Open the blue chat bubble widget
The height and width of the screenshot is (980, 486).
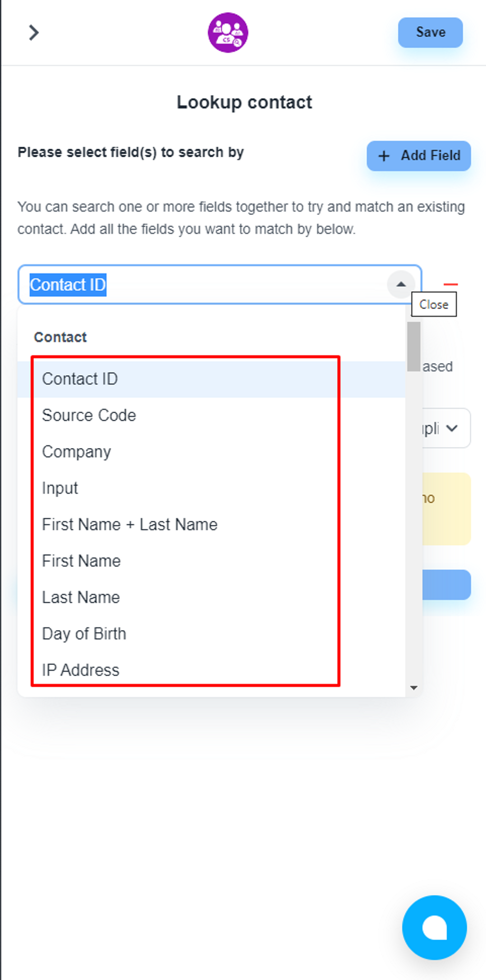434,927
